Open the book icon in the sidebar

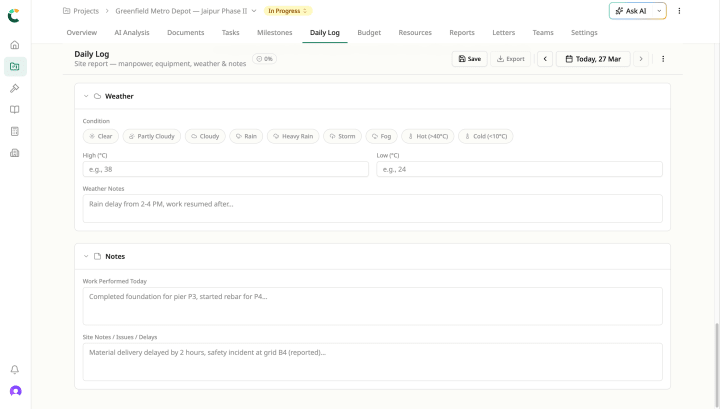point(15,110)
